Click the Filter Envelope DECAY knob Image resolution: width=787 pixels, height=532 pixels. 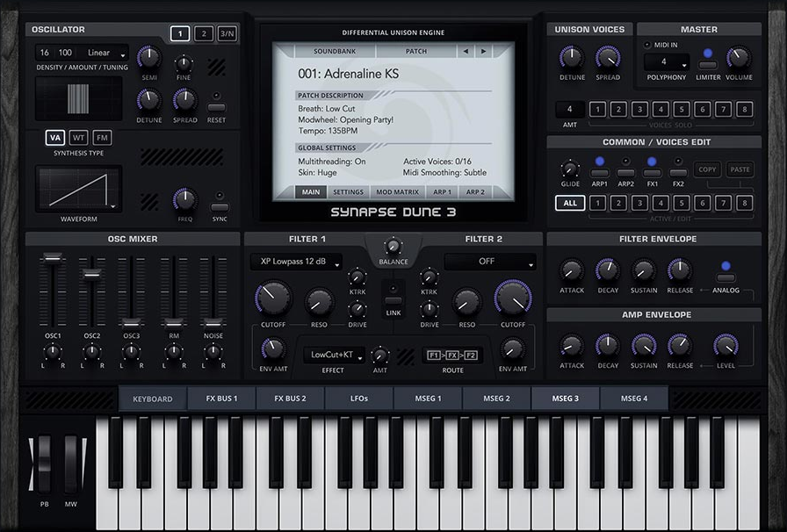coord(607,271)
